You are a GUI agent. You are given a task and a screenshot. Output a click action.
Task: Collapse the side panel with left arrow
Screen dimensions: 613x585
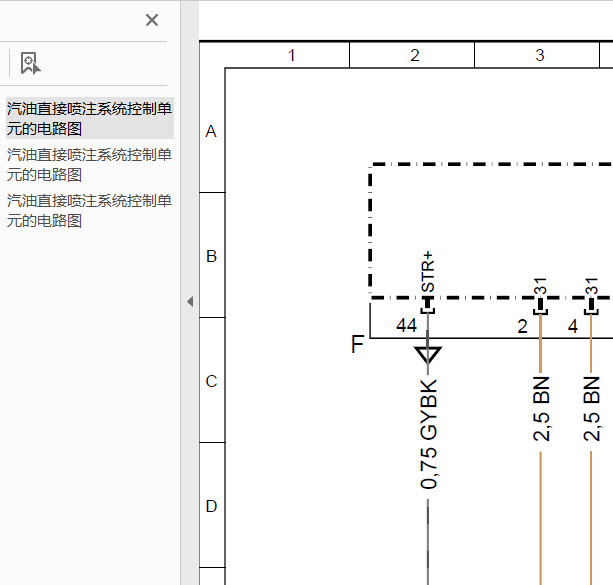pos(190,301)
